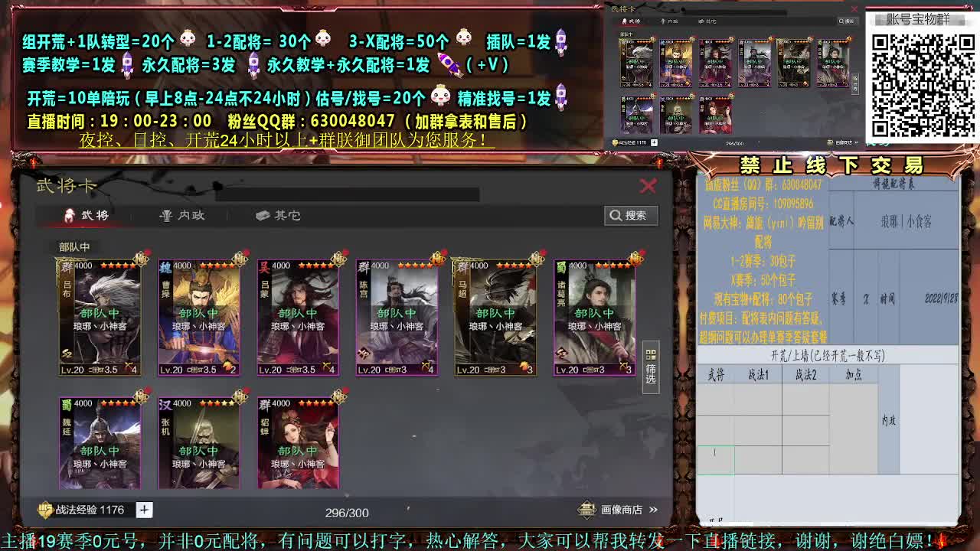Click the 战法经验 currency icon
The width and height of the screenshot is (980, 551).
pos(46,510)
